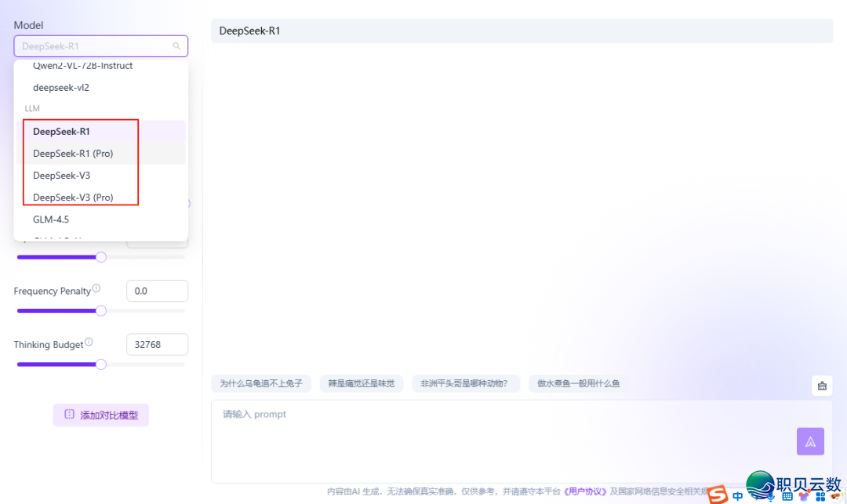Open the Sogou soft keyboard icon
The width and height of the screenshot is (847, 504).
coord(787,496)
